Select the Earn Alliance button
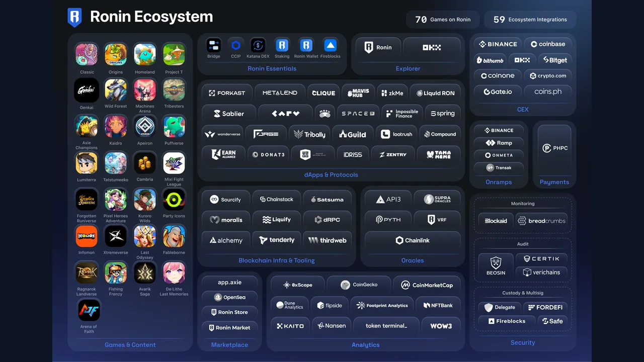Viewport: 644px width, 362px height. (223, 155)
